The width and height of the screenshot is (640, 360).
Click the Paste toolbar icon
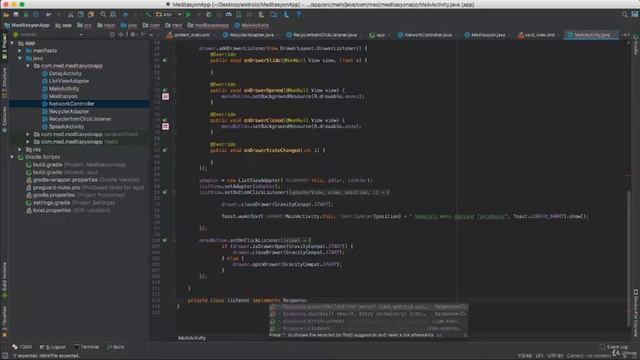coord(91,15)
